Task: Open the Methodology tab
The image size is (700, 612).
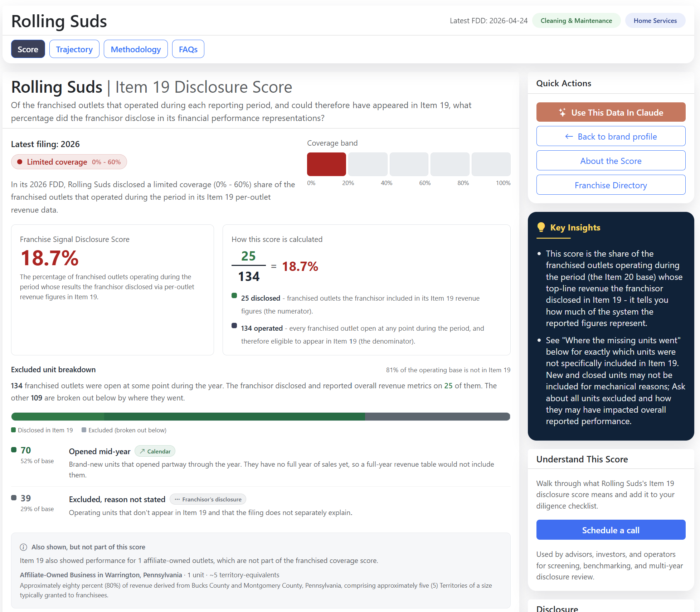Action: pyautogui.click(x=136, y=49)
